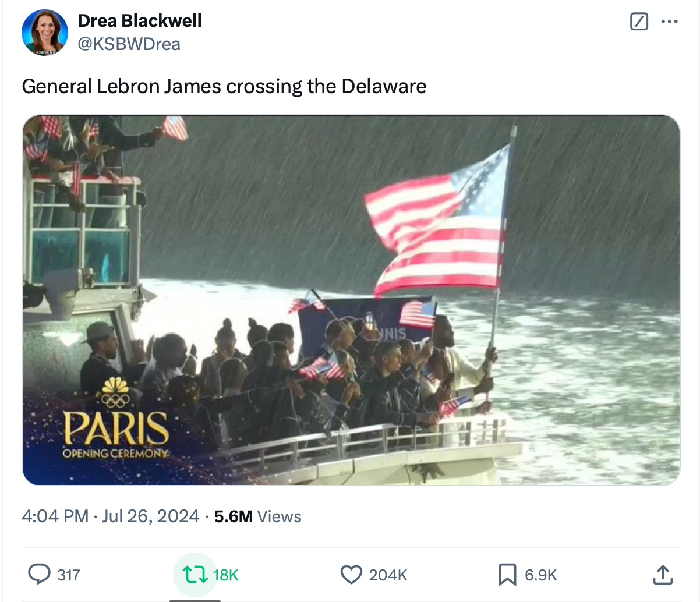Click the 4:04 PM timestamp link

(x=55, y=516)
